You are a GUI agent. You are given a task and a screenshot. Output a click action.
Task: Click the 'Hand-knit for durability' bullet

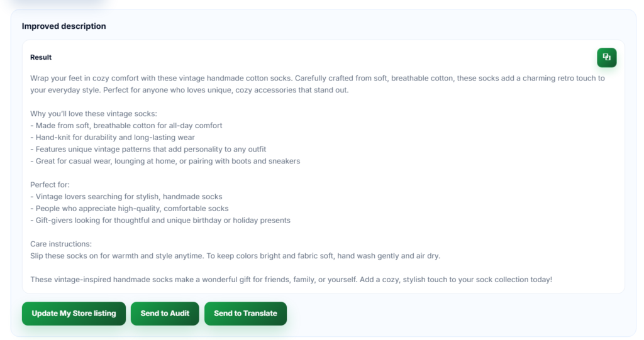[x=113, y=138]
